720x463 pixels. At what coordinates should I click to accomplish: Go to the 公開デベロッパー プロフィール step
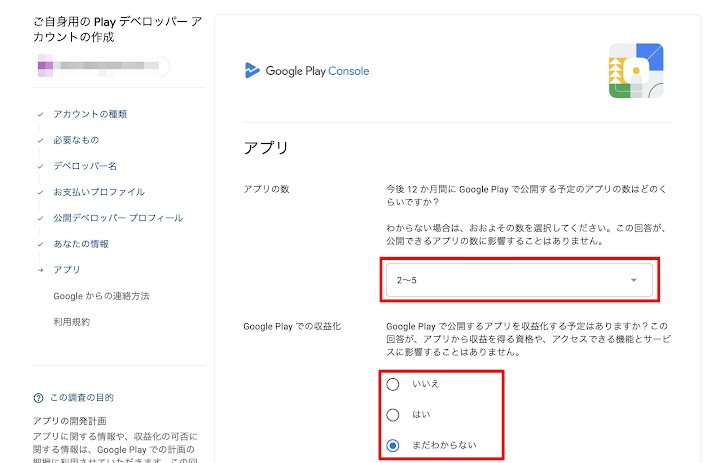click(118, 218)
